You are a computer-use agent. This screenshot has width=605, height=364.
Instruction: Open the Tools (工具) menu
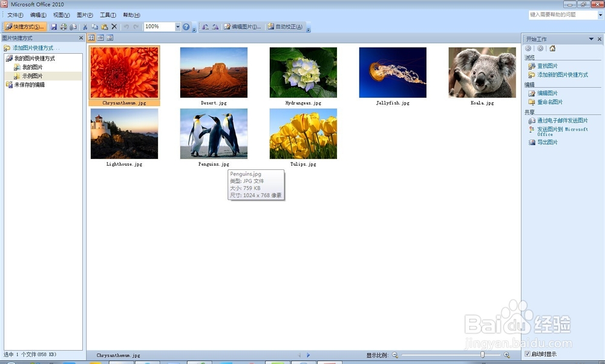coord(108,15)
